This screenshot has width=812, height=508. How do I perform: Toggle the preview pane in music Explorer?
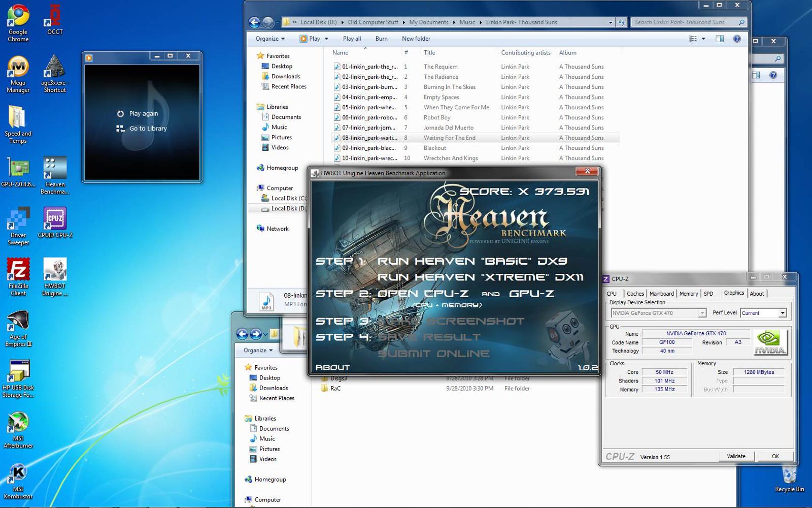(x=720, y=39)
